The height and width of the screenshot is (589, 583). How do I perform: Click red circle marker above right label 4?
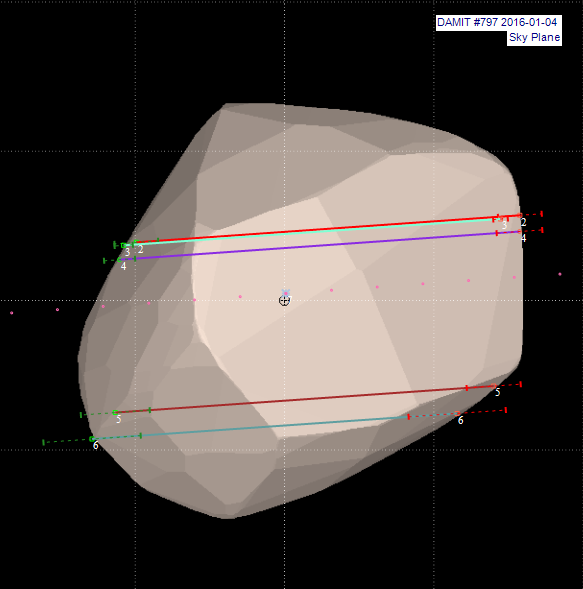click(x=520, y=232)
